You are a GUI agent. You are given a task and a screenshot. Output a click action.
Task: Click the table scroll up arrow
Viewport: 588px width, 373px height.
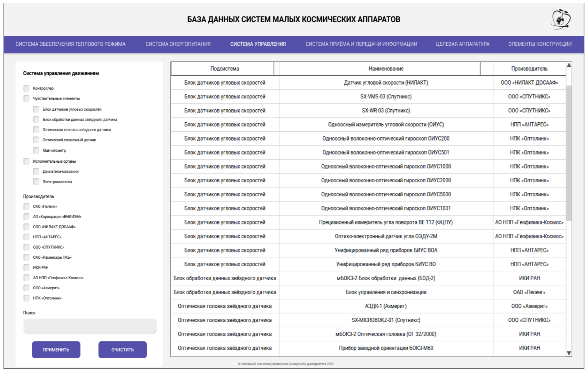click(x=569, y=65)
